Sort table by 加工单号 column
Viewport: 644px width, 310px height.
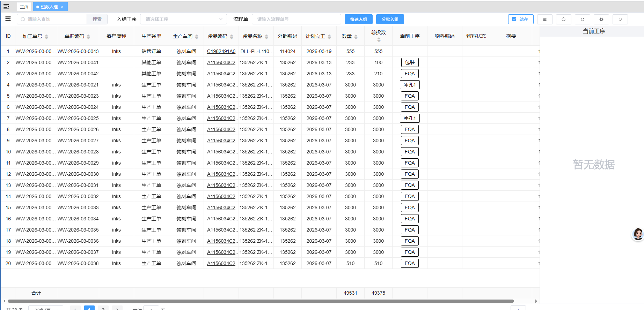(46, 37)
